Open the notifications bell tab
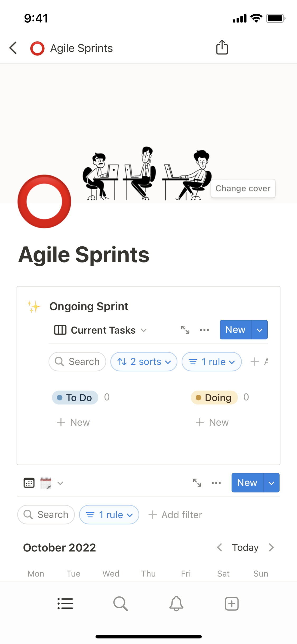The width and height of the screenshot is (297, 644). click(x=176, y=604)
